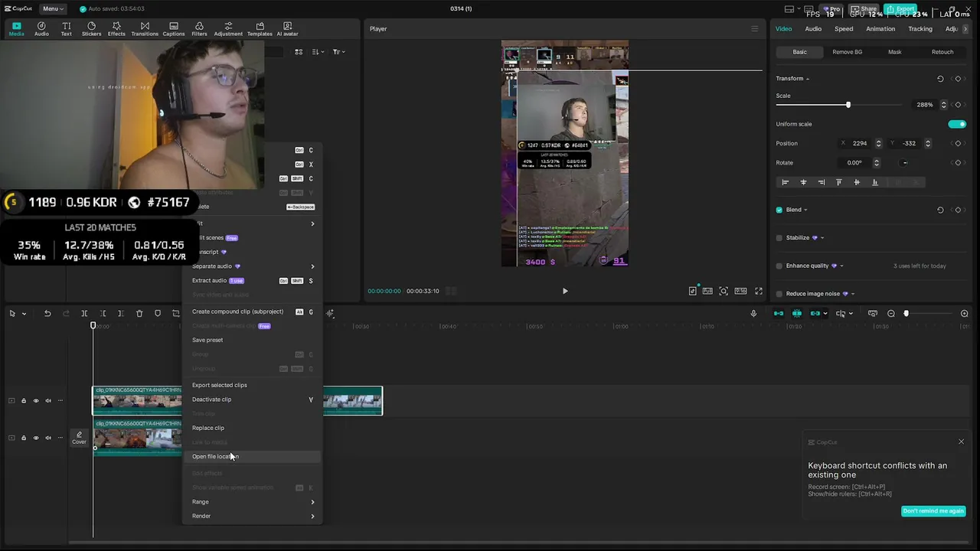Hide the top video track with eye icon

35,400
